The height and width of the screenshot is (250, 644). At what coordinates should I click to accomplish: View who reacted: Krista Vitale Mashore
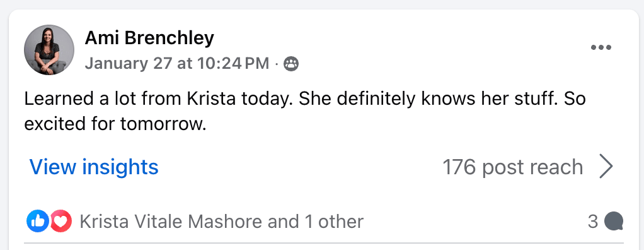coord(171,222)
